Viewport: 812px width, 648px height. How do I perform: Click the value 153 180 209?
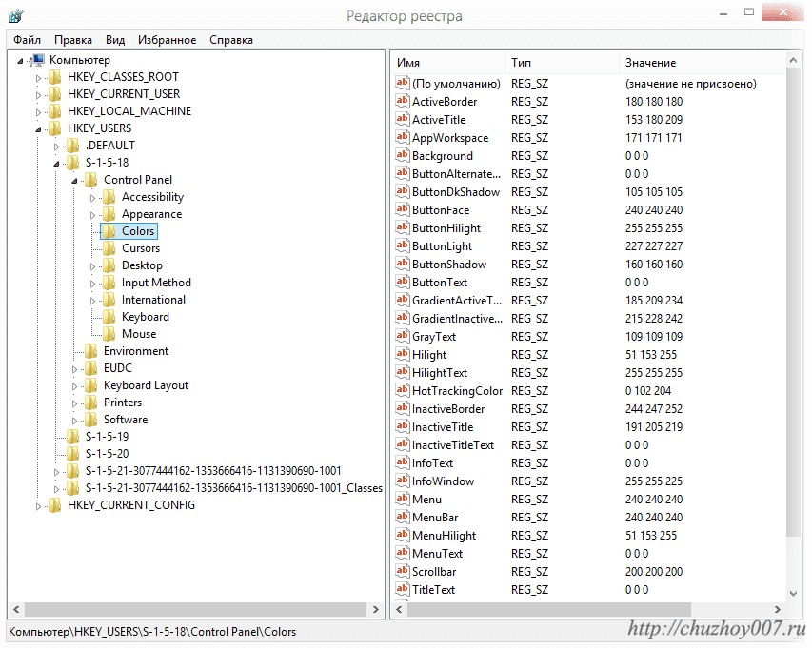654,120
